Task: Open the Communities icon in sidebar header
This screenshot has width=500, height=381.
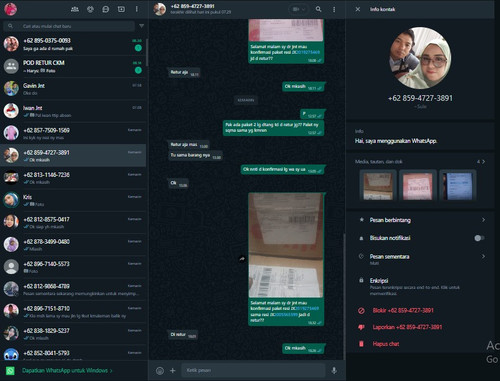Action: coord(75,9)
